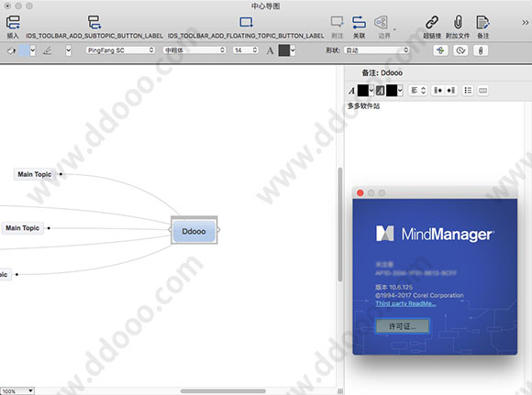Screen dimensions: 532x395
Task: Click the line color pencil icon
Action: click(x=48, y=50)
